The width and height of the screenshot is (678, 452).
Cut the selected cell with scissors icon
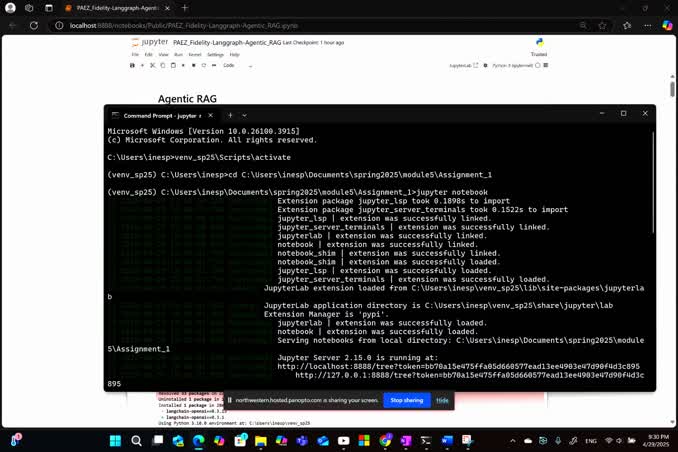click(153, 66)
